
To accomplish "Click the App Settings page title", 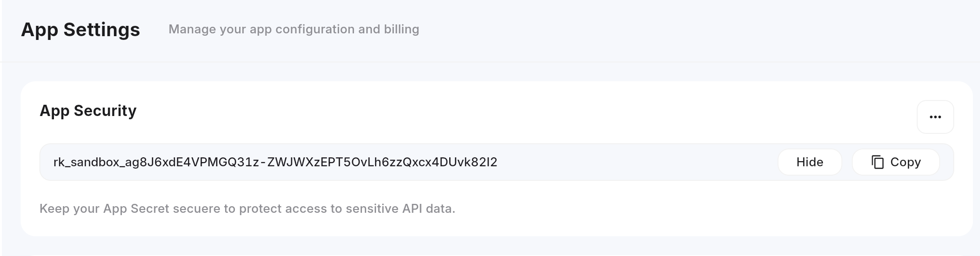I will (x=81, y=30).
